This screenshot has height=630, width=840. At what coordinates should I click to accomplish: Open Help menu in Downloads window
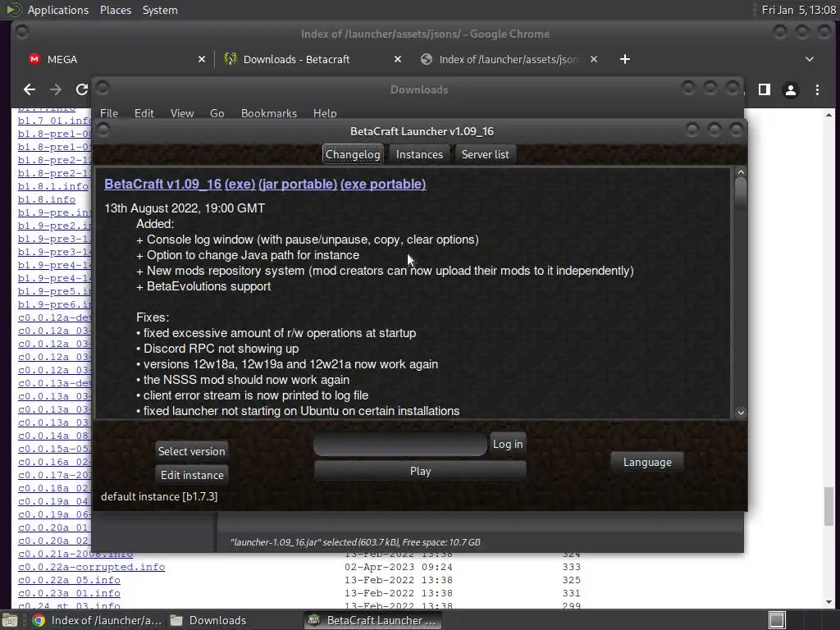[x=325, y=113]
